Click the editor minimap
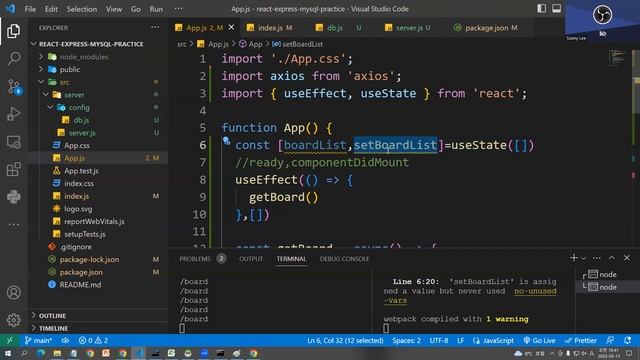Image resolution: width=640 pixels, height=360 pixels. [618, 58]
